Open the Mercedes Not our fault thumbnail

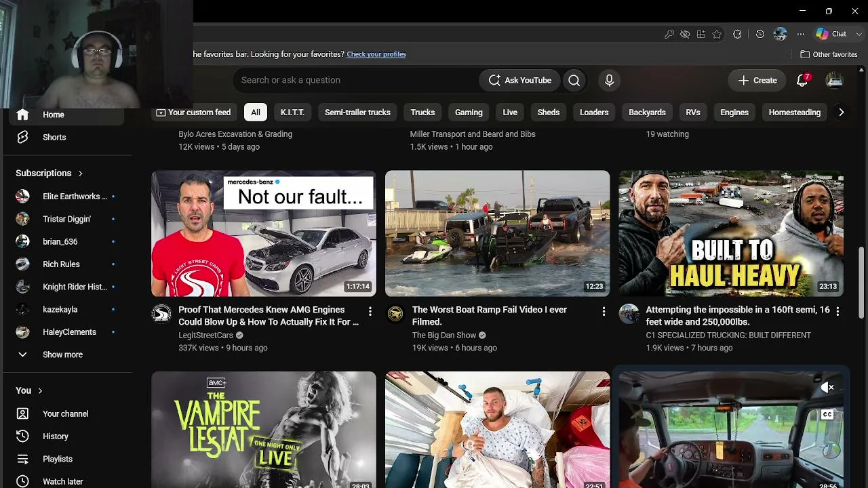(x=264, y=234)
